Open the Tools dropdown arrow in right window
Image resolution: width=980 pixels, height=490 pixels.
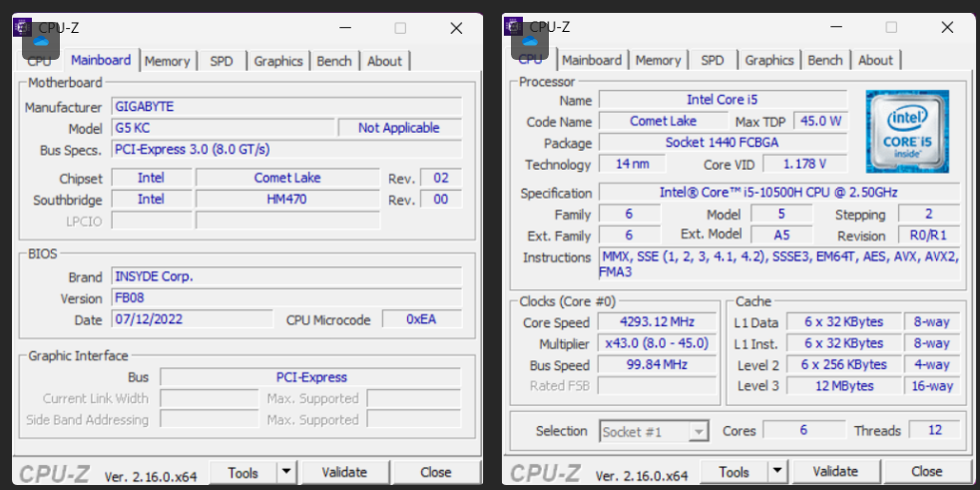(776, 471)
